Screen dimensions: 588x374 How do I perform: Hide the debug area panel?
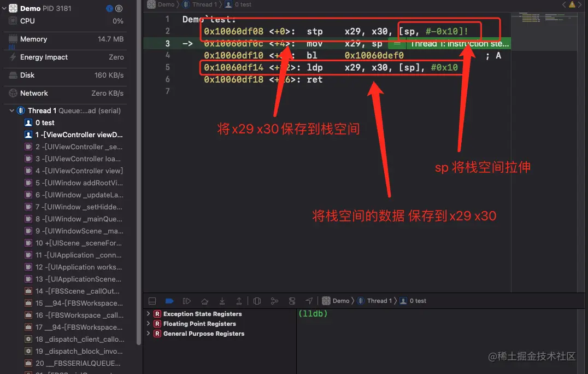coord(152,300)
